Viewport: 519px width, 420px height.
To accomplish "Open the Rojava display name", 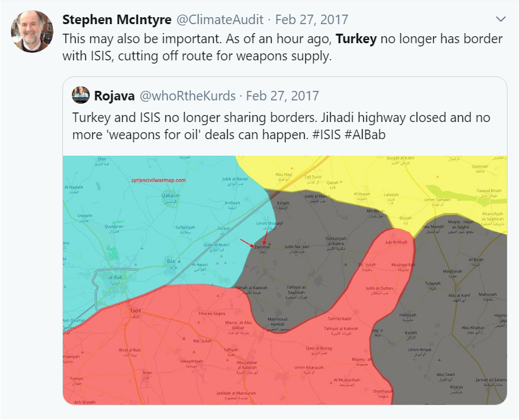I will point(114,96).
